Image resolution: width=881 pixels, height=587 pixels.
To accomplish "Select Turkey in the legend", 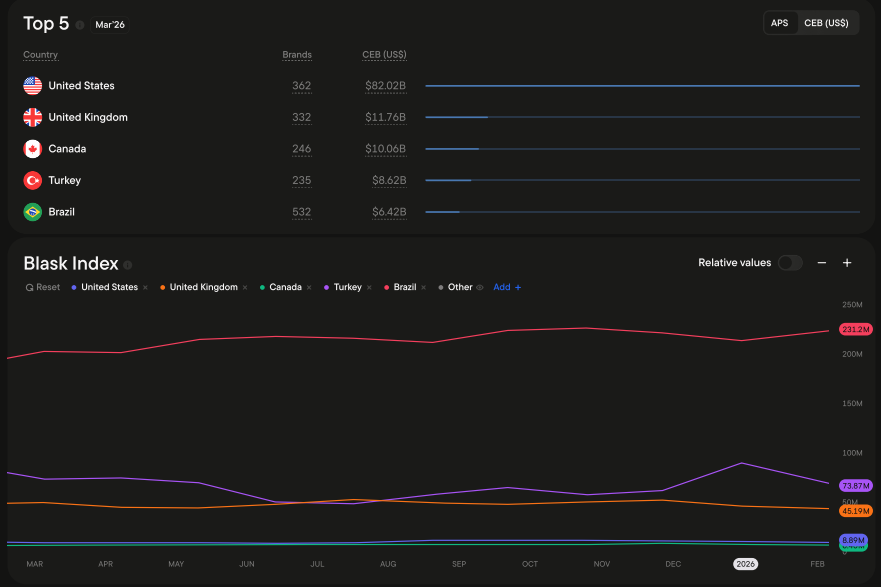I will (x=348, y=287).
